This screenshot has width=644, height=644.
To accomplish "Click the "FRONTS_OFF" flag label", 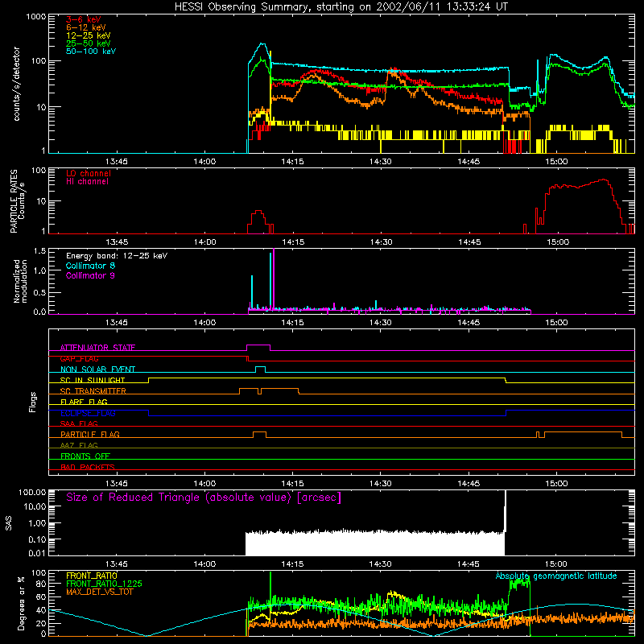I will [85, 456].
